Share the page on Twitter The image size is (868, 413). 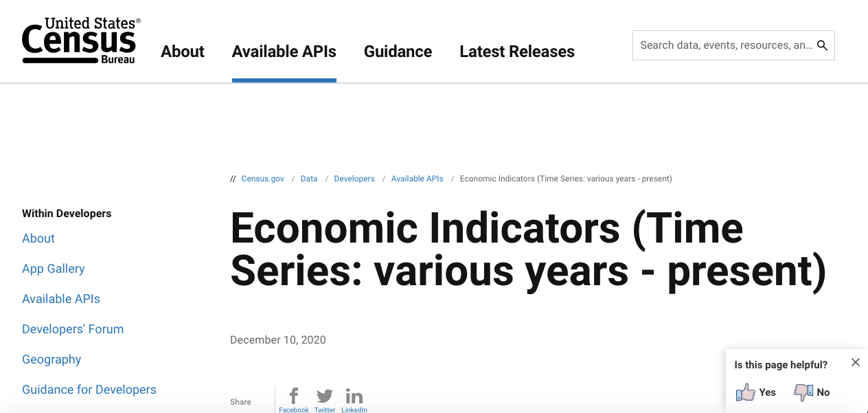pos(324,397)
